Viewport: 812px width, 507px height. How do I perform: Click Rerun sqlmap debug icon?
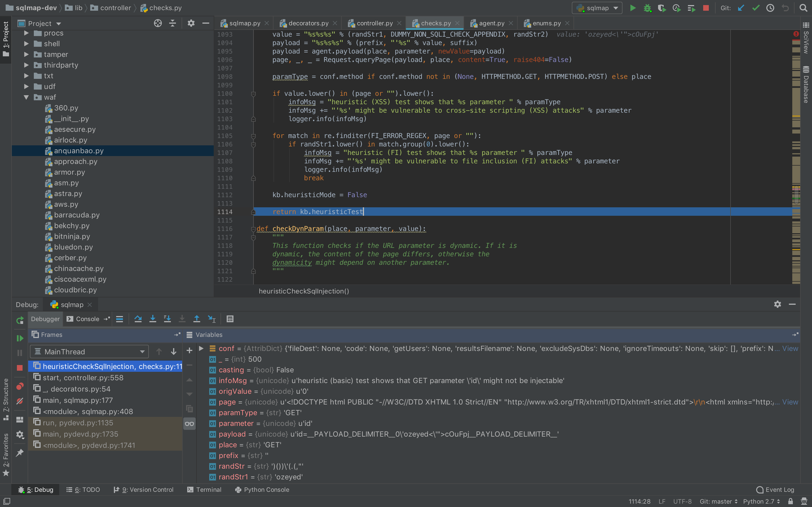tap(20, 320)
